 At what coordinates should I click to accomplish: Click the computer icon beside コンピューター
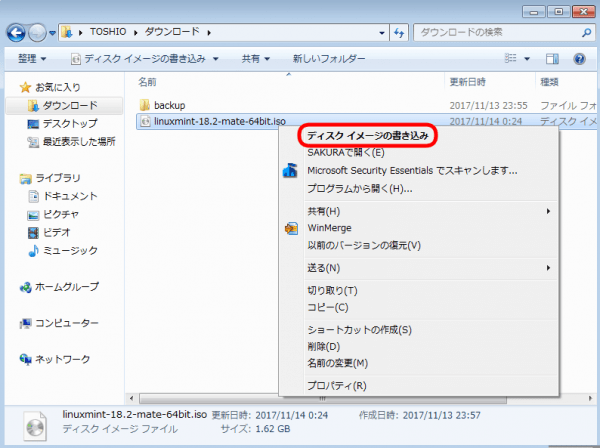[25, 323]
